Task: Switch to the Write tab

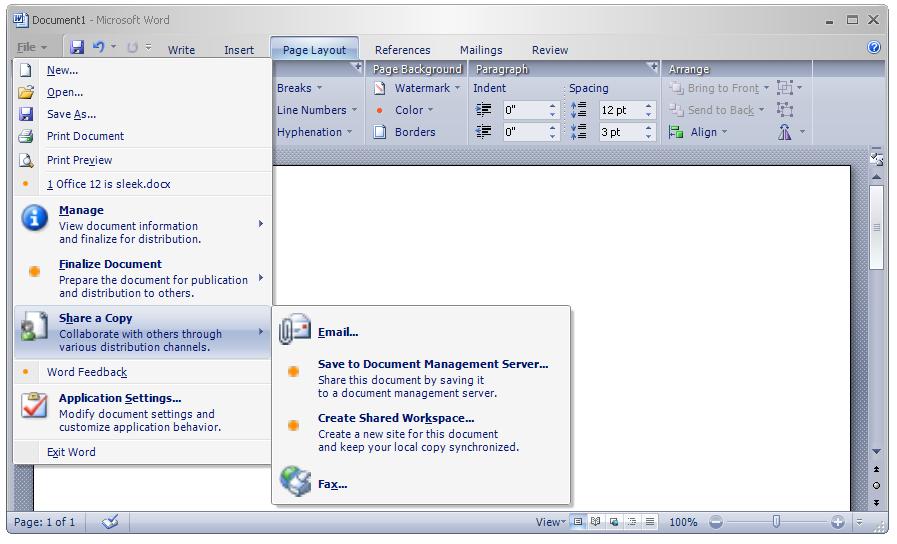Action: 181,50
